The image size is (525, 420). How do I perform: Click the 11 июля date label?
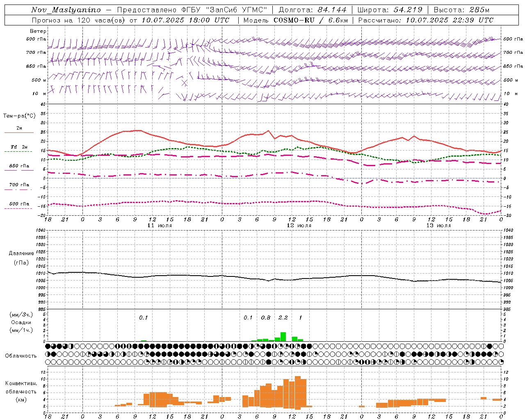tap(160, 226)
